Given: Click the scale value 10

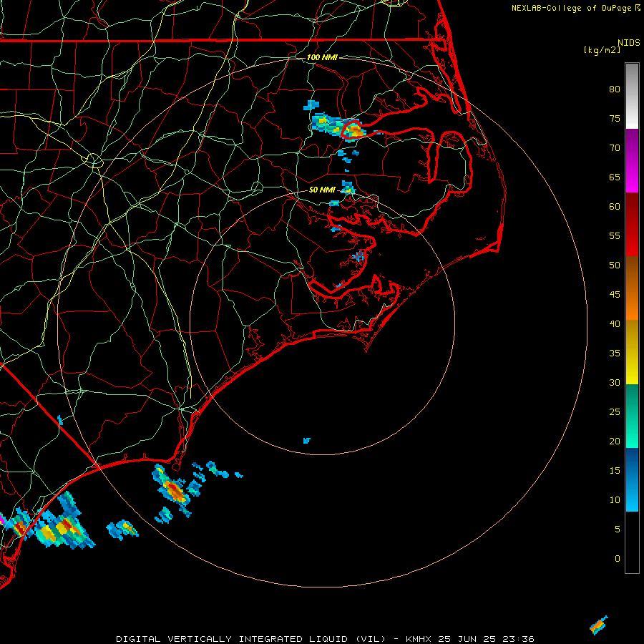Looking at the screenshot, I should [615, 500].
